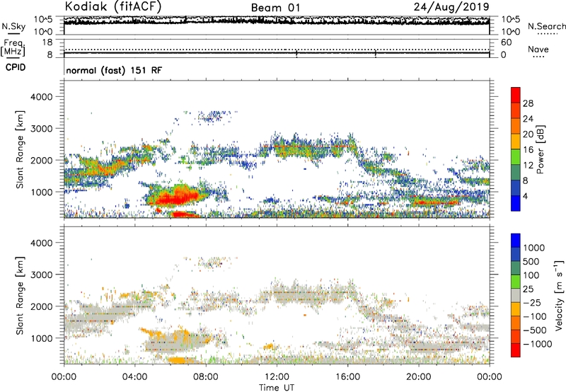Viewport: 566px width, 392px height.
Task: Click the 'N.Sky' legend label
Action: tap(13, 26)
